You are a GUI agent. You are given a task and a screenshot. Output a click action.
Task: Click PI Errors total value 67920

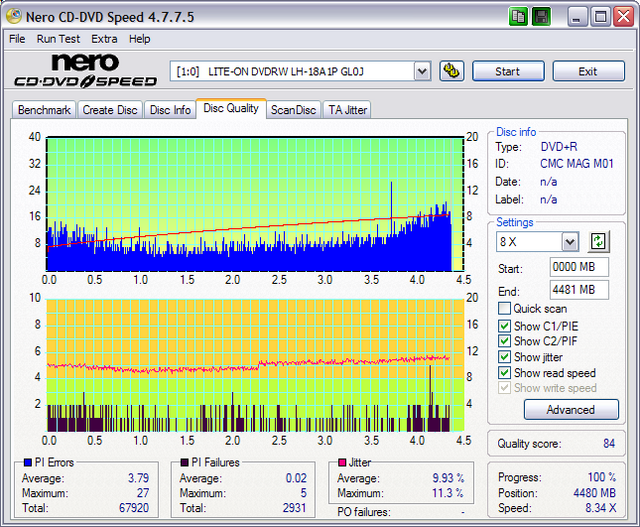click(x=134, y=508)
